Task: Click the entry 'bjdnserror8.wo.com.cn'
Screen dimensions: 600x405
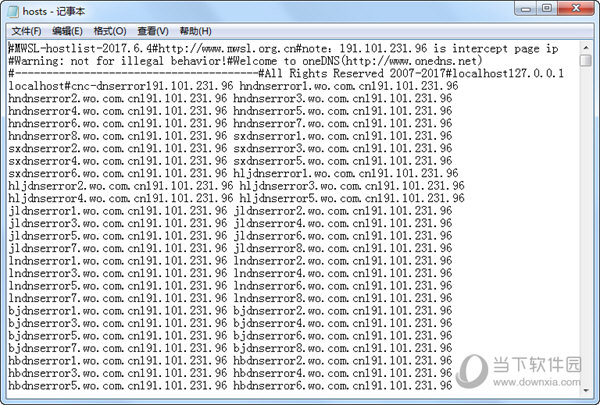Action: (x=298, y=348)
